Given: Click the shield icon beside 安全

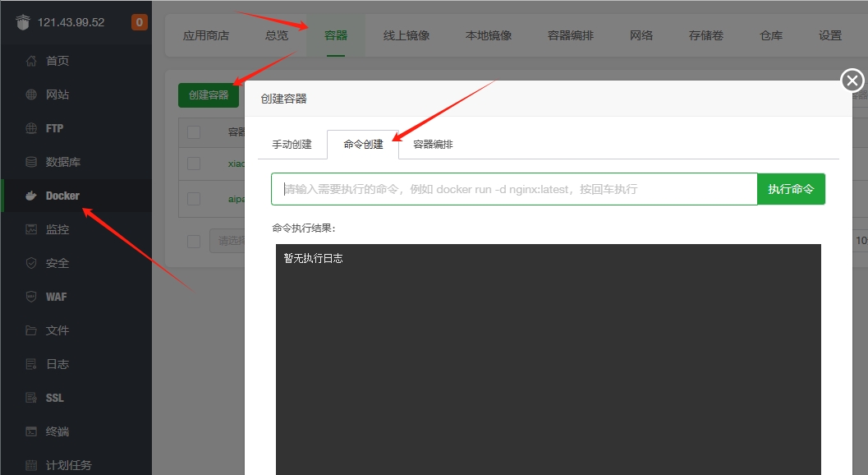Looking at the screenshot, I should tap(31, 263).
